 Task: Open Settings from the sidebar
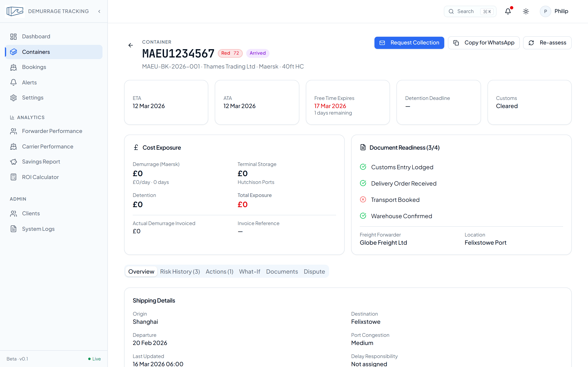tap(33, 98)
